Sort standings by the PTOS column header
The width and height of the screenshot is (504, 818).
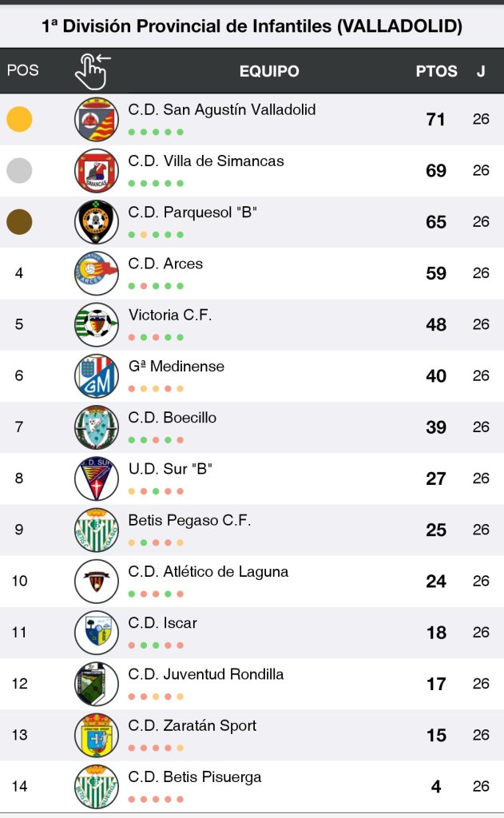[x=436, y=71]
